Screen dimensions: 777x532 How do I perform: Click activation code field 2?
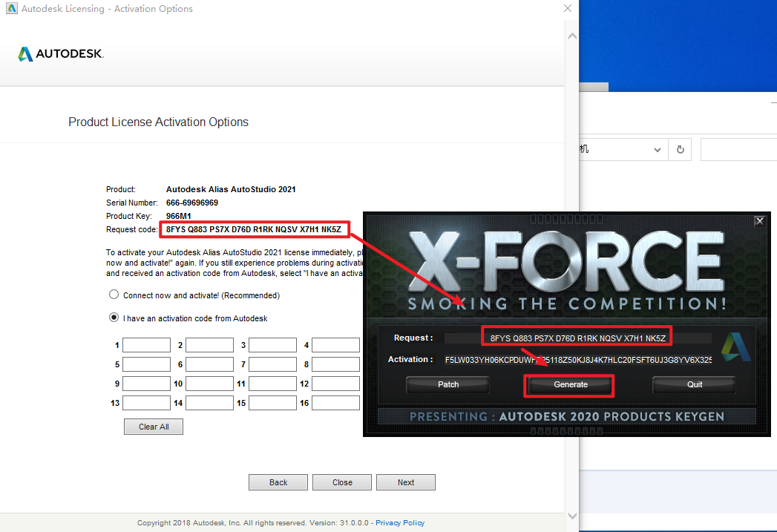209,345
